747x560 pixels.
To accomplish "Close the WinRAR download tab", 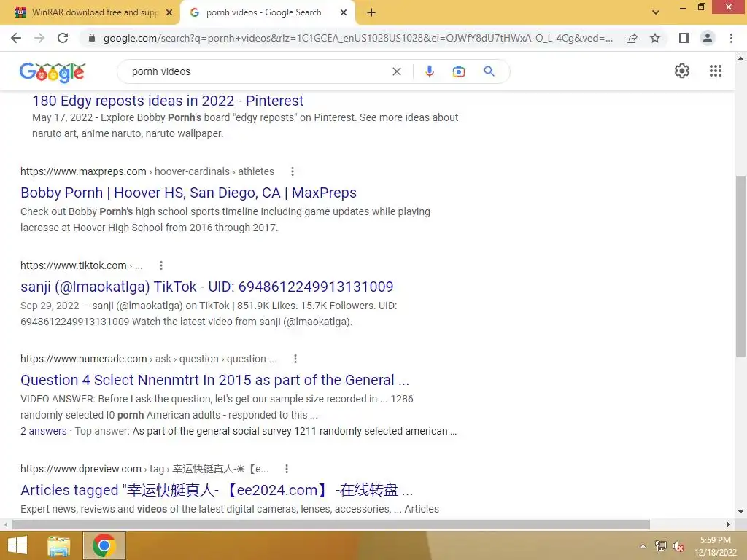I will click(x=169, y=12).
